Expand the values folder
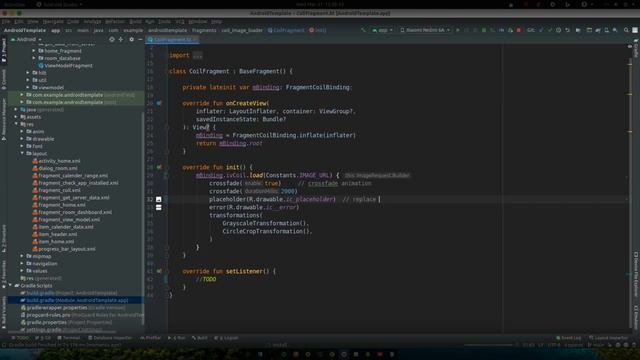The image size is (640, 360). pos(22,271)
